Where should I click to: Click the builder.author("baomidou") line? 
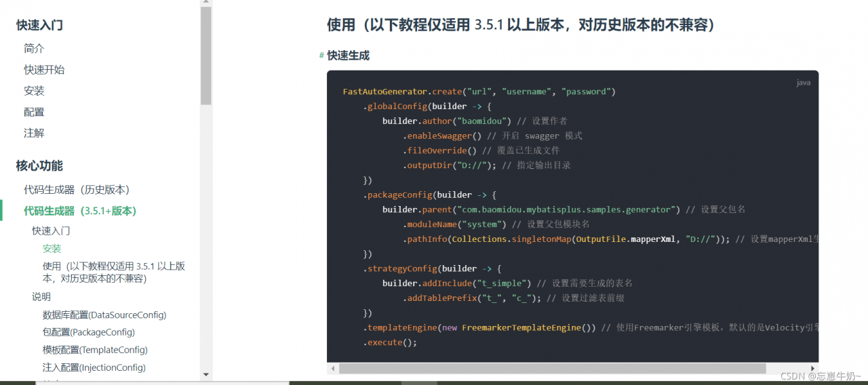coord(475,121)
